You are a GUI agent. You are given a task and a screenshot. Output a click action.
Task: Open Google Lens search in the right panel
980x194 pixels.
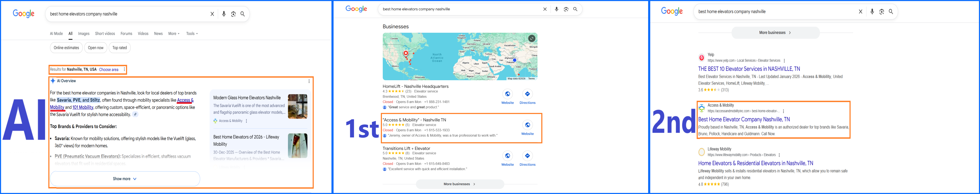881,12
